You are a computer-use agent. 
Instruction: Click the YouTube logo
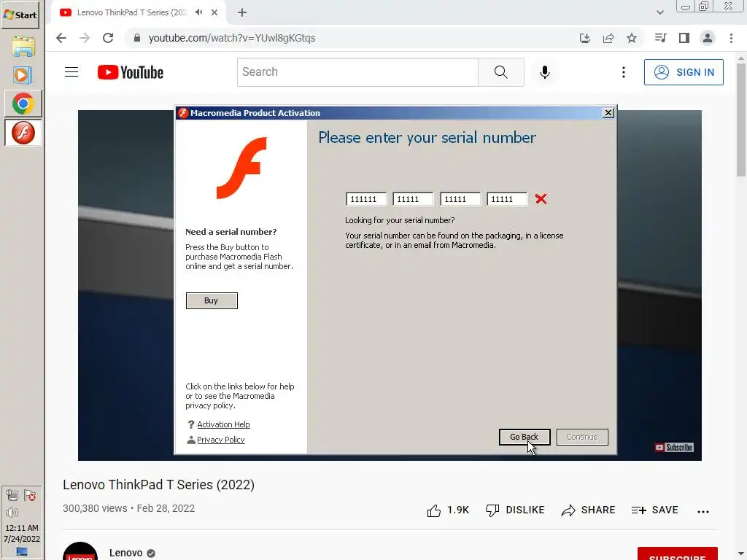(x=131, y=72)
